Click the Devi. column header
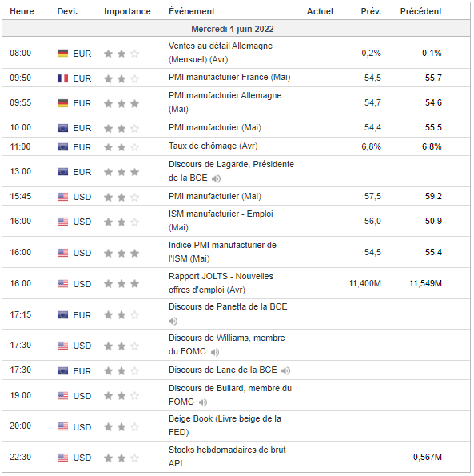This screenshot has height=476, width=474. (67, 11)
